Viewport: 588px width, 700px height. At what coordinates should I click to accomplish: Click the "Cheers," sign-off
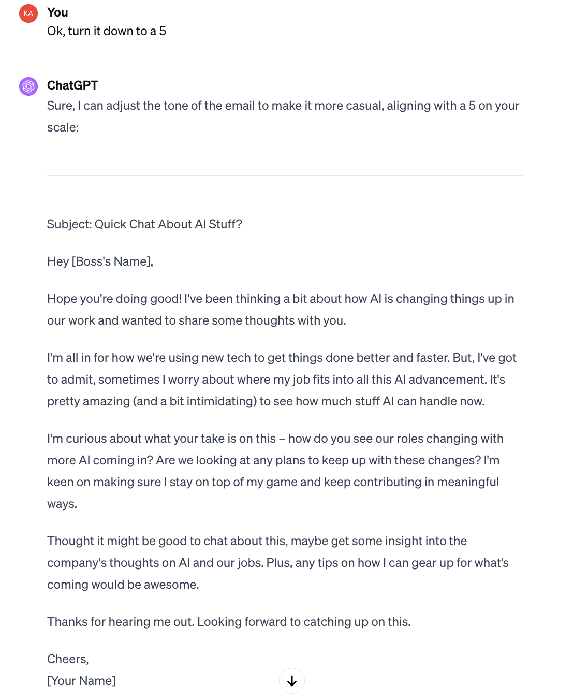click(x=68, y=659)
